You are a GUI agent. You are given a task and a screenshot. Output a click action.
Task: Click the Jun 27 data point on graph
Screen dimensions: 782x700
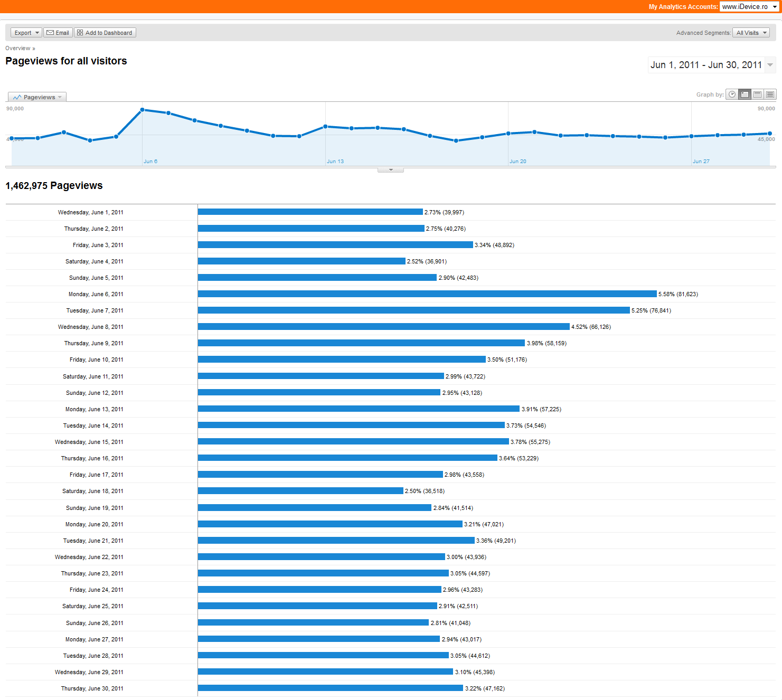pyautogui.click(x=691, y=136)
